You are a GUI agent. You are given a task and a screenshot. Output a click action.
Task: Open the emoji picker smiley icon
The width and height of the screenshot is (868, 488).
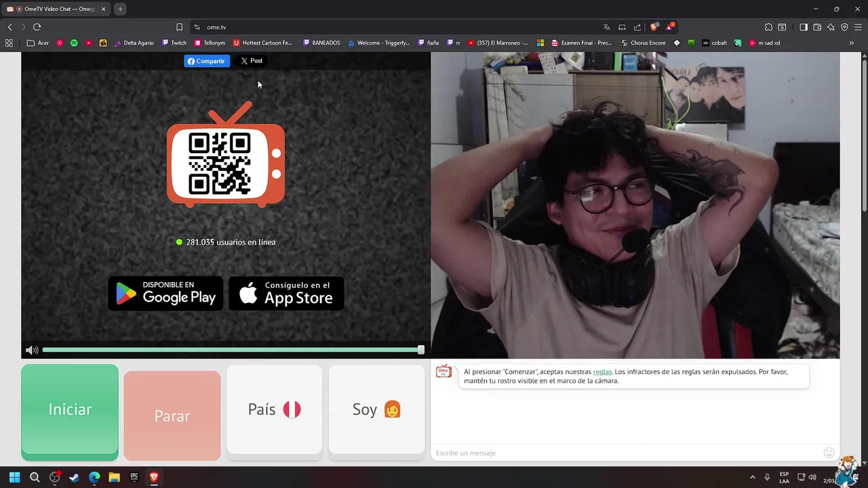click(829, 453)
